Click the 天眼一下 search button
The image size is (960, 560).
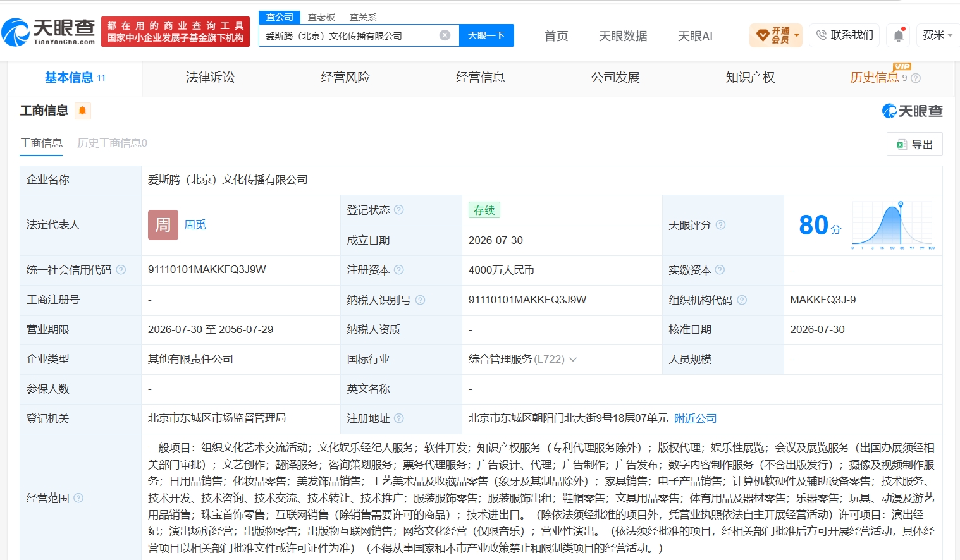tap(486, 35)
